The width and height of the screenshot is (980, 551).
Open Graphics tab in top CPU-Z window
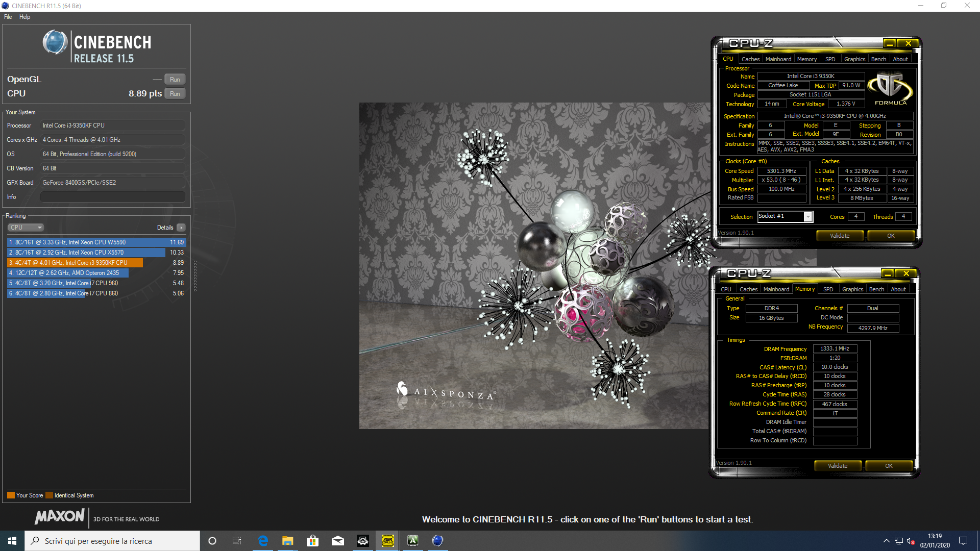854,59
